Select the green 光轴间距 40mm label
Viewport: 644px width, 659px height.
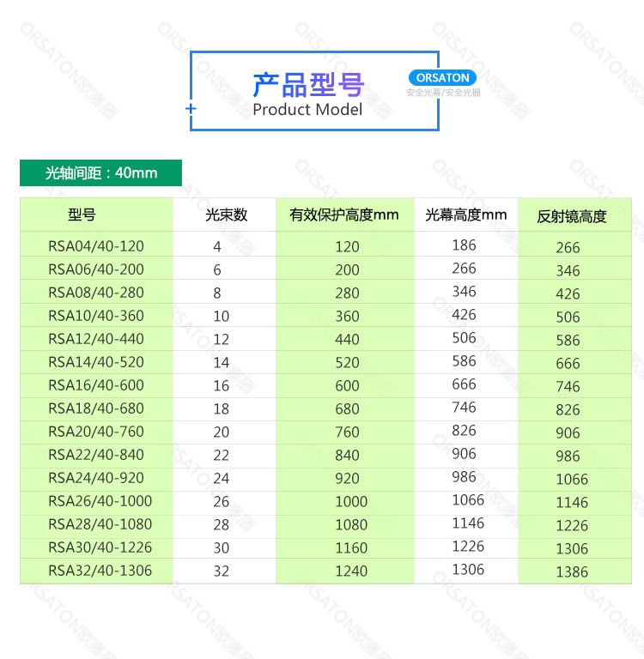[x=101, y=172]
